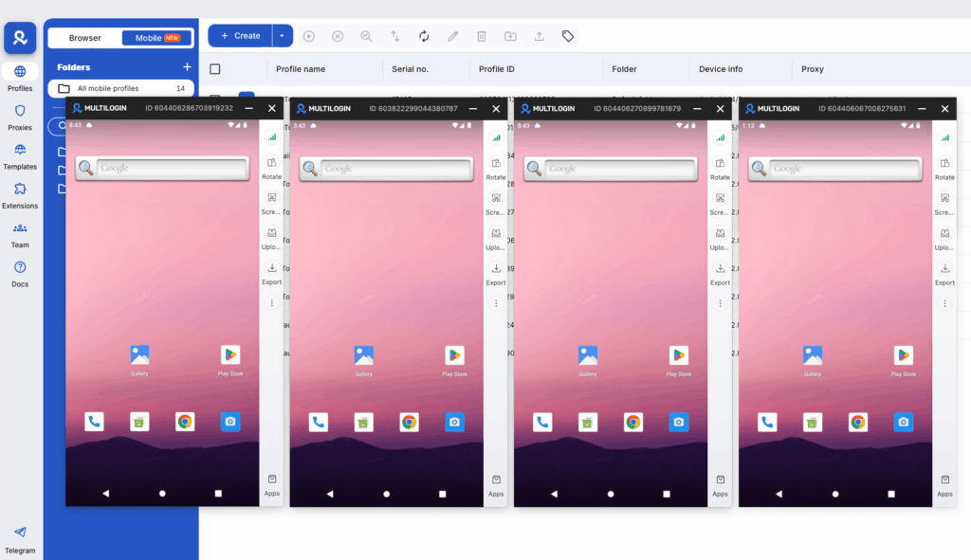
Task: Open the three-dot menu in the first emulator panel
Action: [x=272, y=303]
